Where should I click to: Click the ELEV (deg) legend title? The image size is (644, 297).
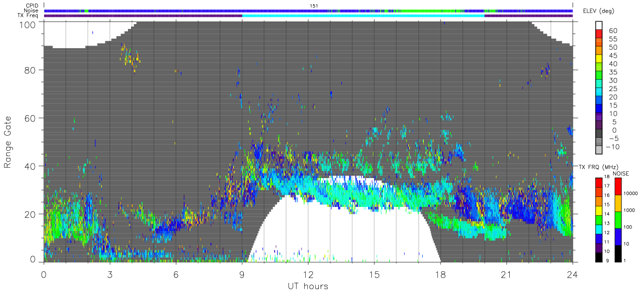[x=599, y=11]
